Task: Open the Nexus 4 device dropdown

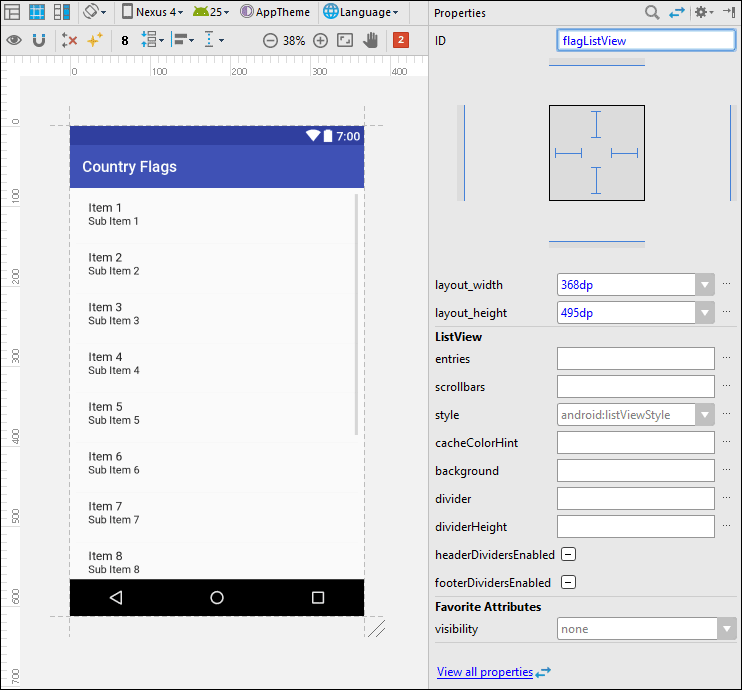Action: 152,12
